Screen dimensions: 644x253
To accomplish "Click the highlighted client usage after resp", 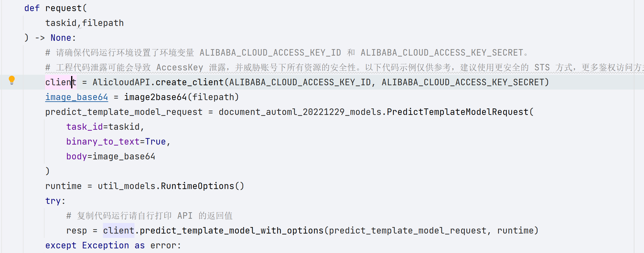I will click(118, 231).
